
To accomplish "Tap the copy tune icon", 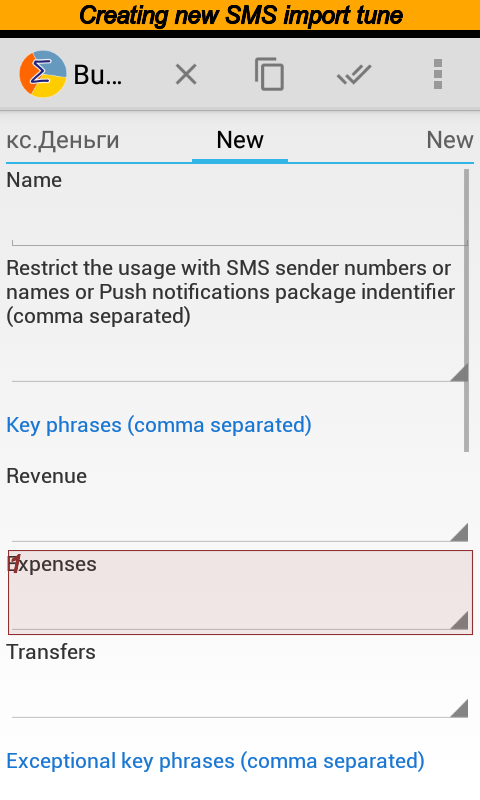I will point(269,74).
